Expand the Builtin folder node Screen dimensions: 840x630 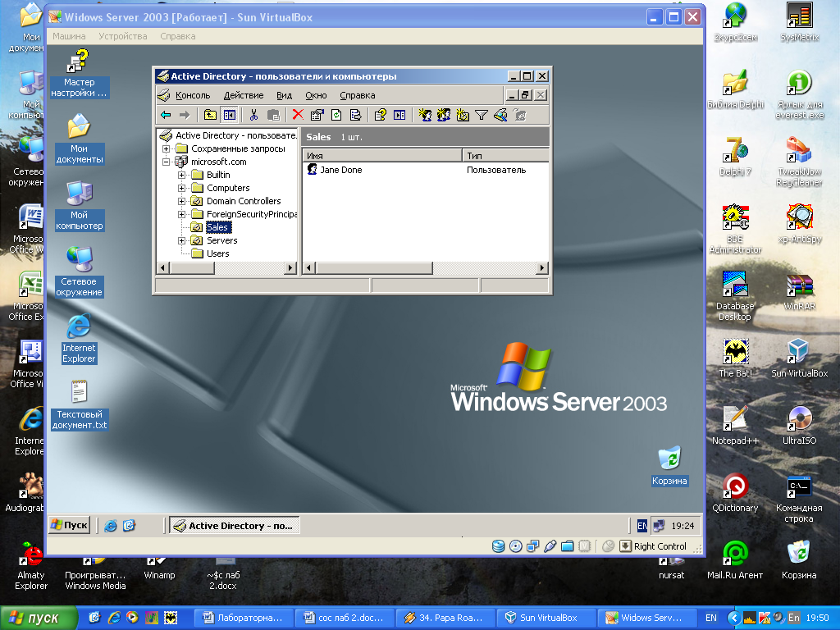[x=181, y=175]
